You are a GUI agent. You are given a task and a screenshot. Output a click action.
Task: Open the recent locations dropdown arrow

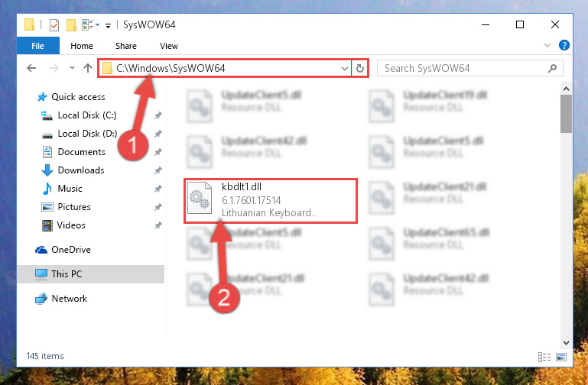click(x=72, y=68)
